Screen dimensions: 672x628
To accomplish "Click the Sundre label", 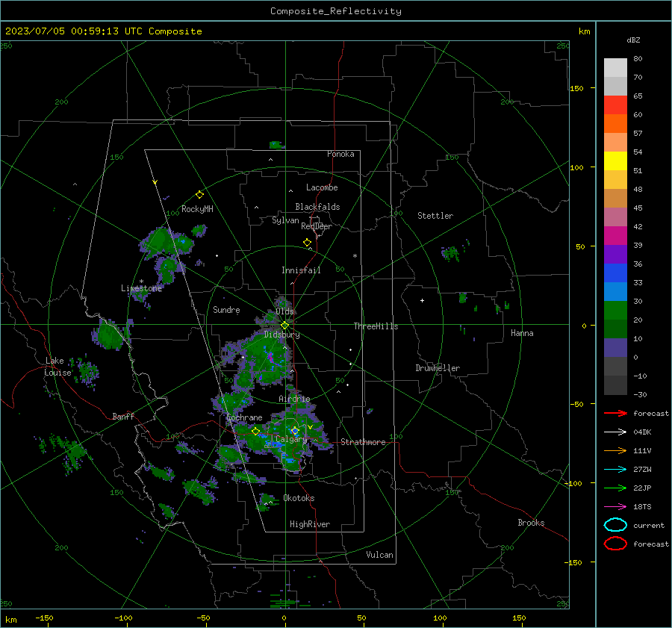I will 226,310.
